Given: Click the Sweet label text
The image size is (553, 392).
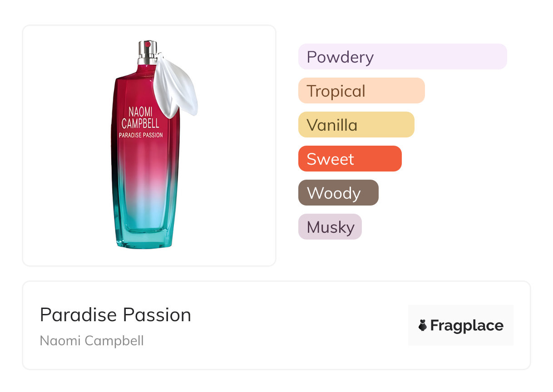Looking at the screenshot, I should pyautogui.click(x=330, y=159).
